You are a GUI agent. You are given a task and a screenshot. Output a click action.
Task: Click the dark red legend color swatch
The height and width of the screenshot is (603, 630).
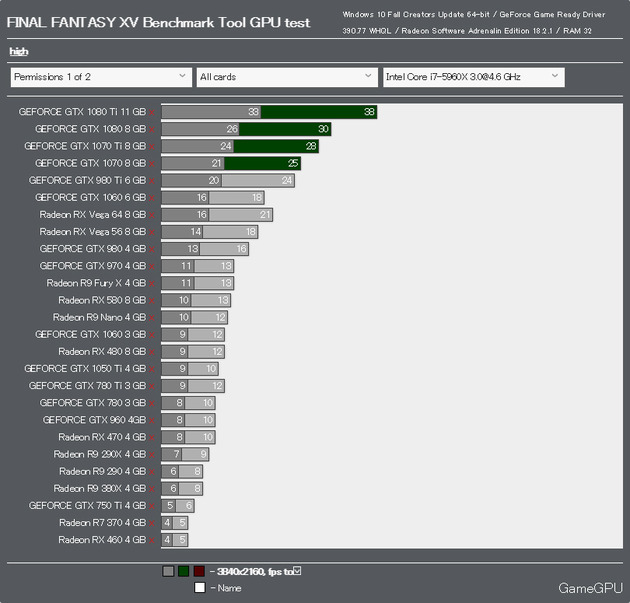point(199,571)
